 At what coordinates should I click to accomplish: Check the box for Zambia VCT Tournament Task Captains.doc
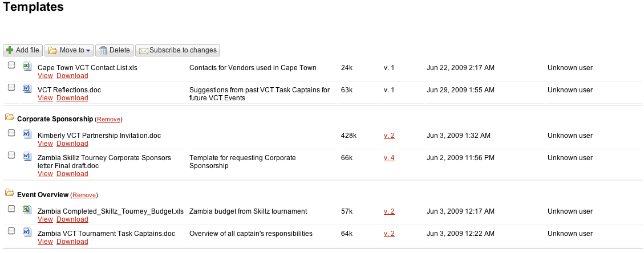pos(11,230)
